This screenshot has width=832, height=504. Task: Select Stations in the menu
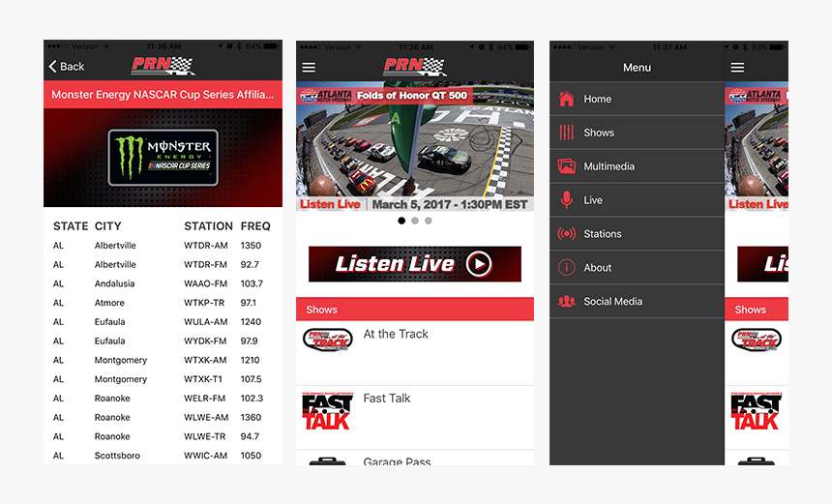click(x=637, y=234)
